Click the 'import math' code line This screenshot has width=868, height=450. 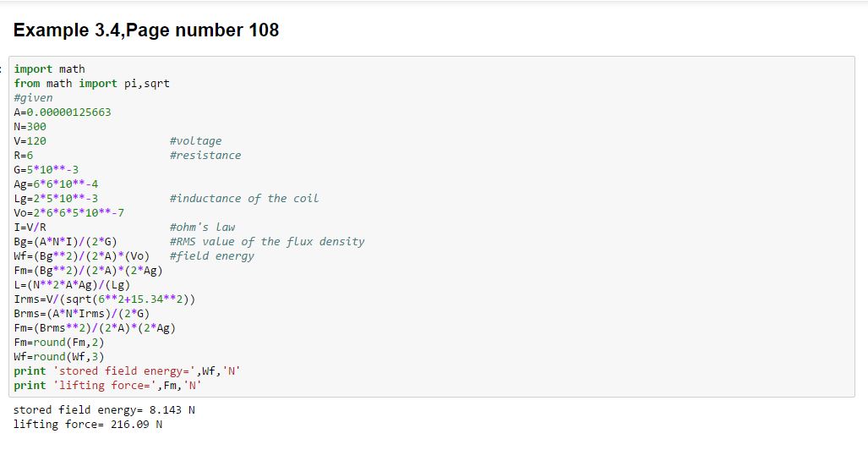coord(49,69)
